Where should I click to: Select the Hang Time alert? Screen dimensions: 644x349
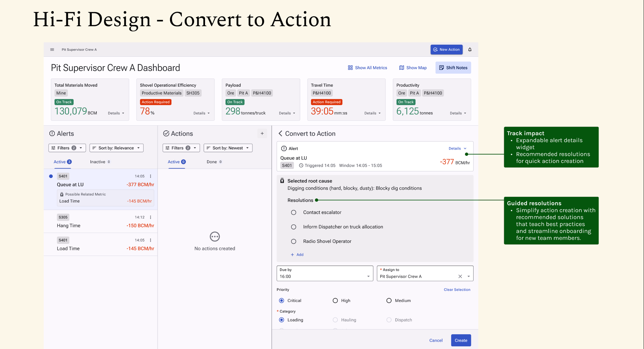click(x=100, y=221)
